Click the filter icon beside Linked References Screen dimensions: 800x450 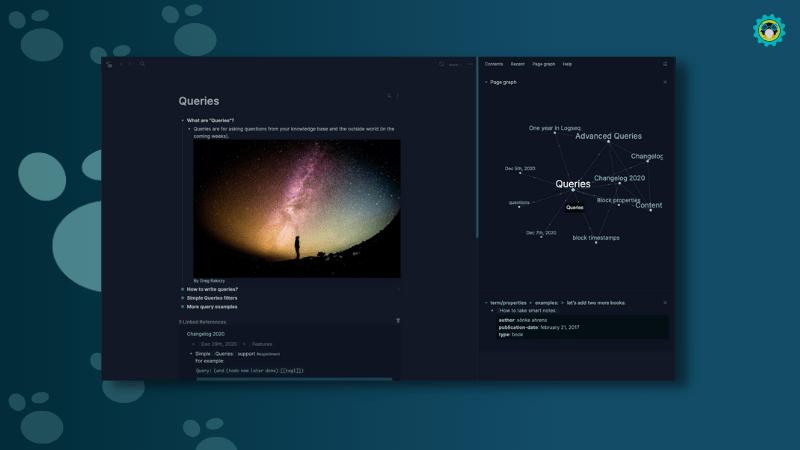[398, 321]
